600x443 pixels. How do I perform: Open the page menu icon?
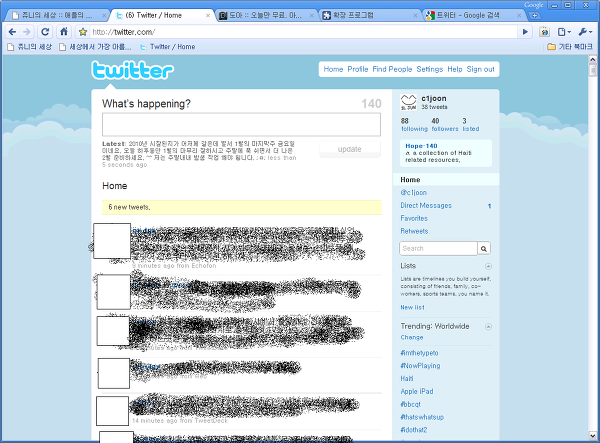click(x=563, y=32)
